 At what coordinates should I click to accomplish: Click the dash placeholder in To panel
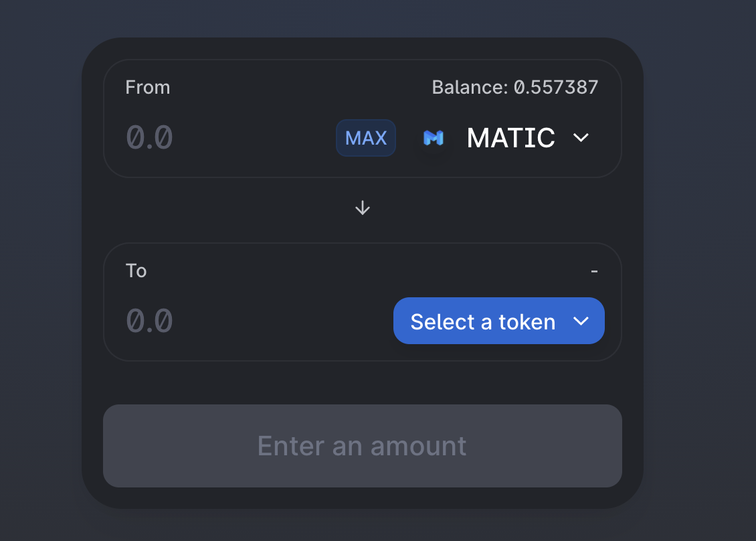point(594,271)
